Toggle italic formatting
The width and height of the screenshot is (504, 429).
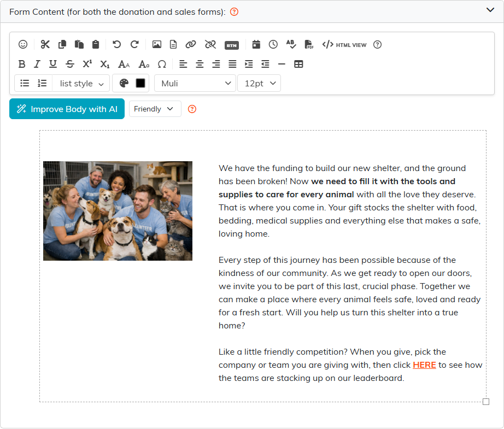click(37, 64)
